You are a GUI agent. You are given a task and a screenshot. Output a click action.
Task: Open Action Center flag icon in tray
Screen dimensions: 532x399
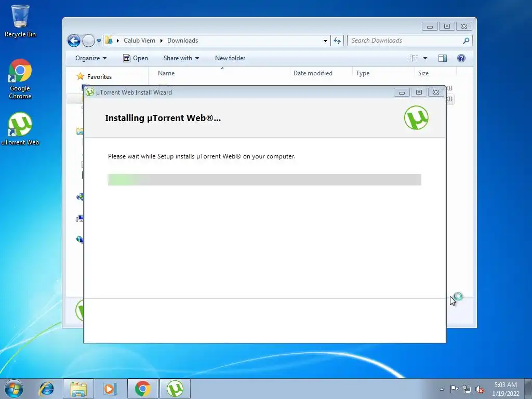454,389
